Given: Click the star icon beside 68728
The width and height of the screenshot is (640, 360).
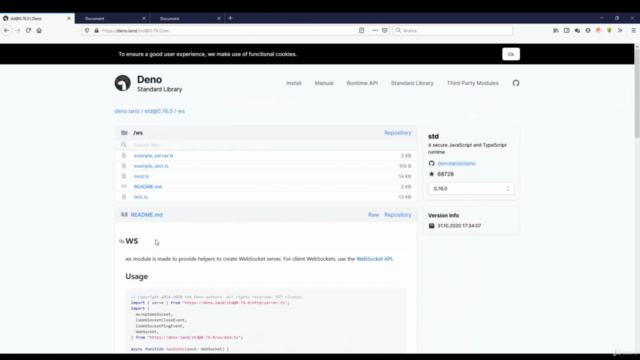Looking at the screenshot, I should (x=431, y=174).
